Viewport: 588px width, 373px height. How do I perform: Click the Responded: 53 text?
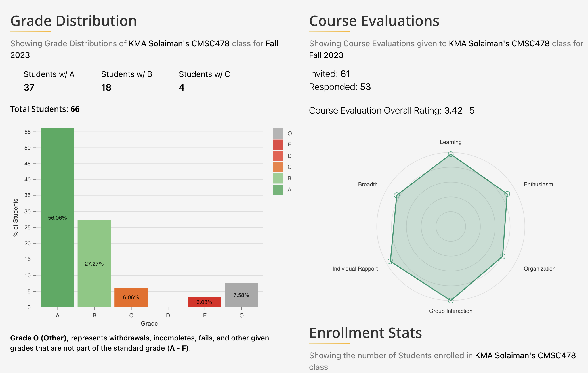340,87
